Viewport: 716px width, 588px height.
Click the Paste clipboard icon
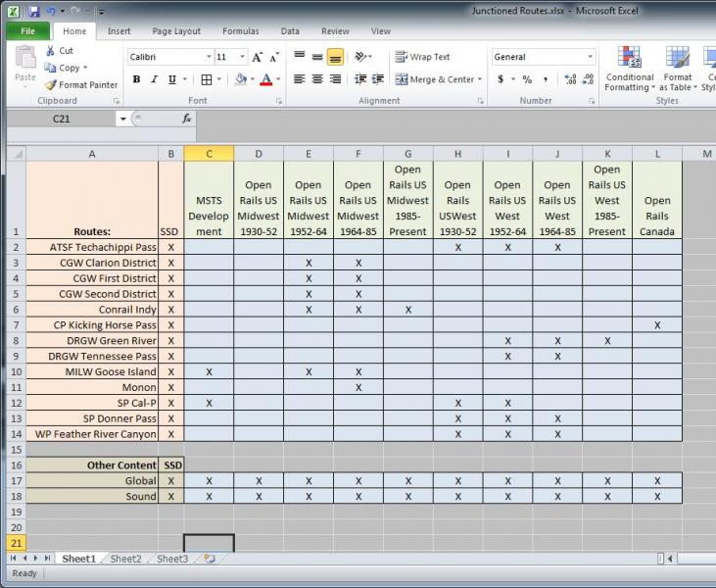click(25, 57)
